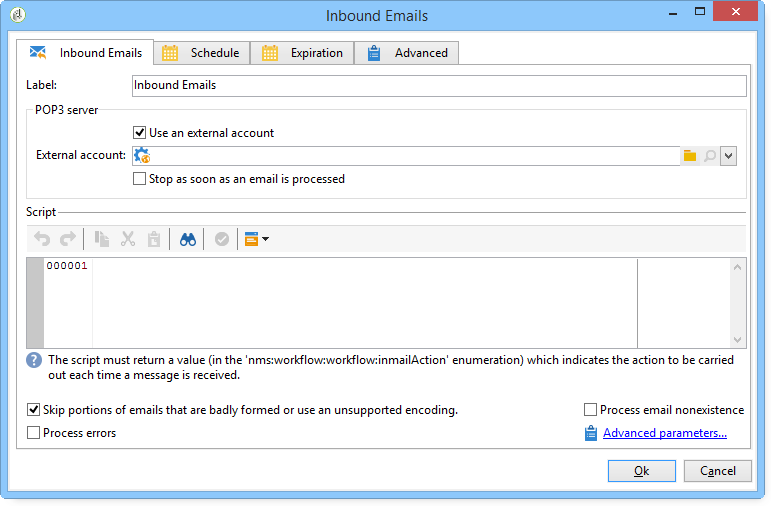Expand the External account dropdown arrow
Image resolution: width=771 pixels, height=506 pixels.
(728, 156)
